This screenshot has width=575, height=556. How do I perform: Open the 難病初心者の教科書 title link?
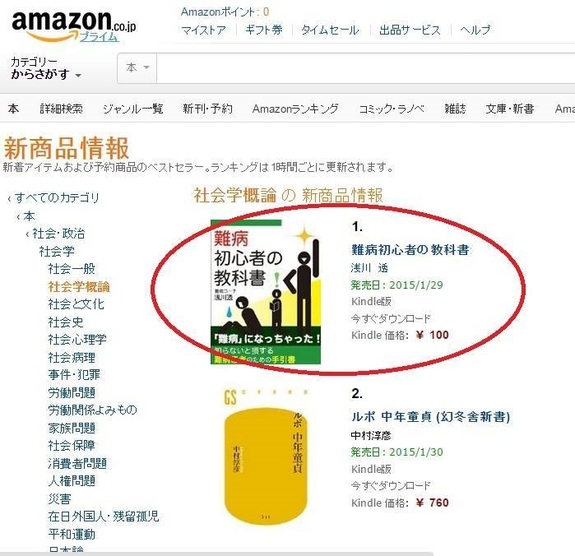tap(410, 250)
